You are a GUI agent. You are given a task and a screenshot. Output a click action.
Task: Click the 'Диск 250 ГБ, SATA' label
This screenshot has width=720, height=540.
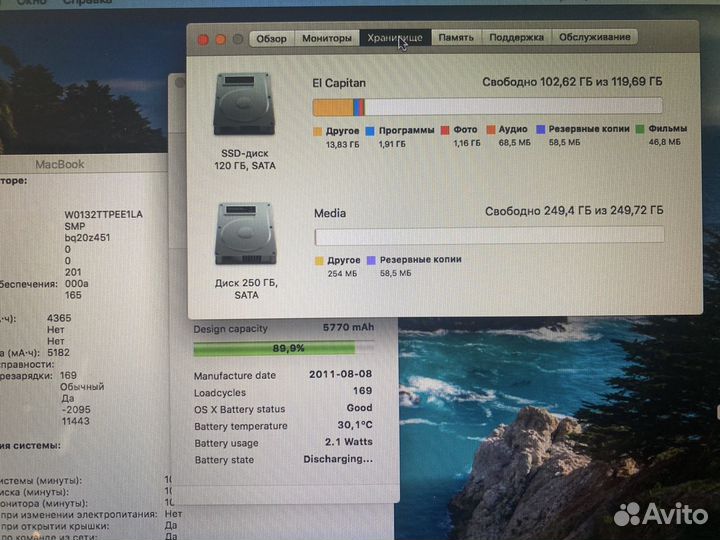[x=246, y=289]
